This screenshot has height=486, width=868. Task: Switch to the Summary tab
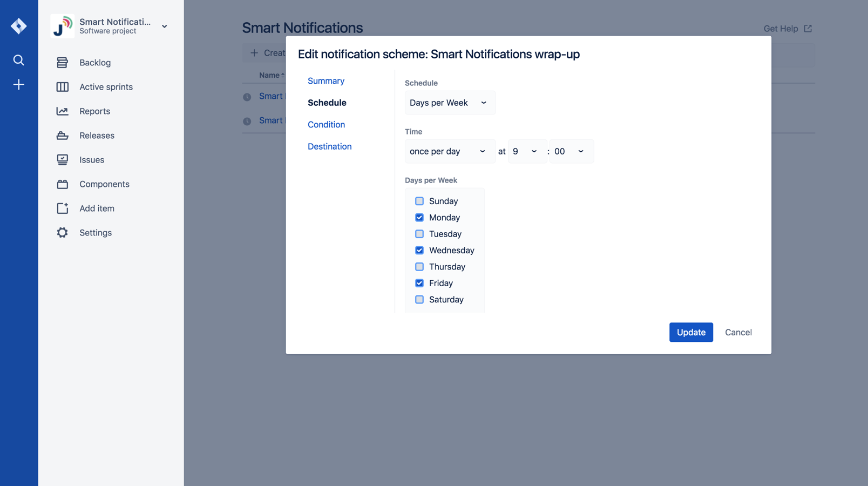click(326, 81)
